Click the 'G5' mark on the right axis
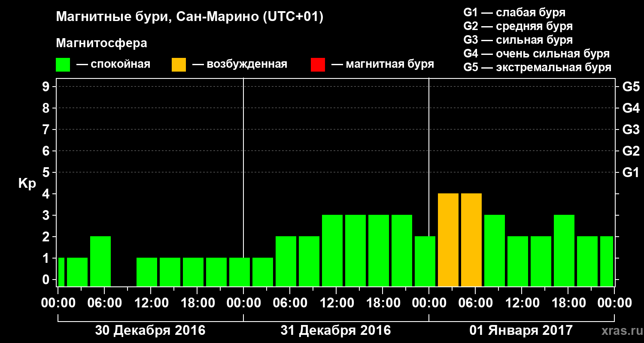Viewport: 644px width, 343px height. [631, 87]
